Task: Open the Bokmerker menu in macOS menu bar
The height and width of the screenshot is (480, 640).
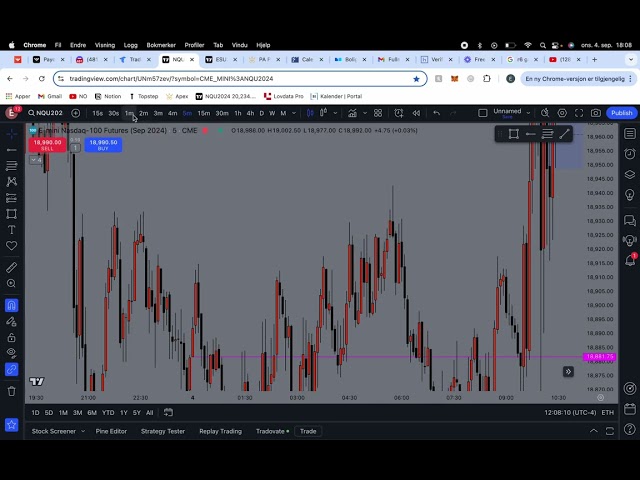Action: (161, 45)
